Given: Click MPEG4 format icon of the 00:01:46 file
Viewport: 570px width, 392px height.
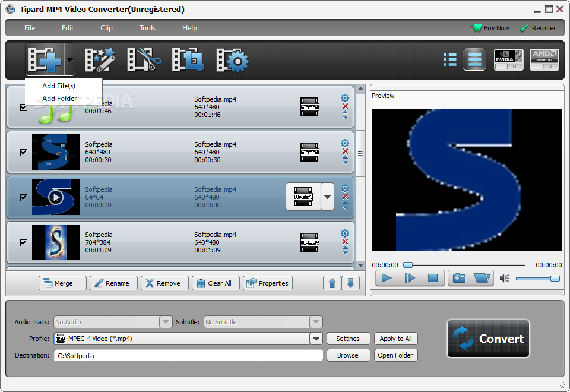Looking at the screenshot, I should (310, 107).
